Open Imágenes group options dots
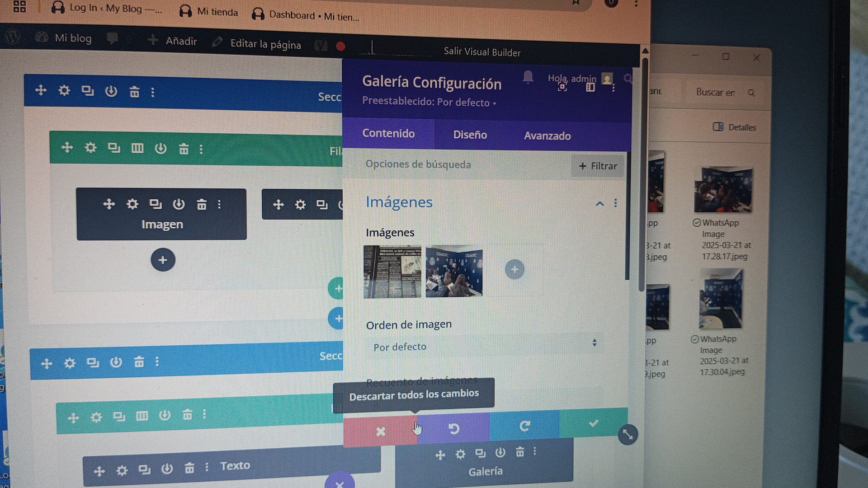Screen dimensions: 868x488 615,203
